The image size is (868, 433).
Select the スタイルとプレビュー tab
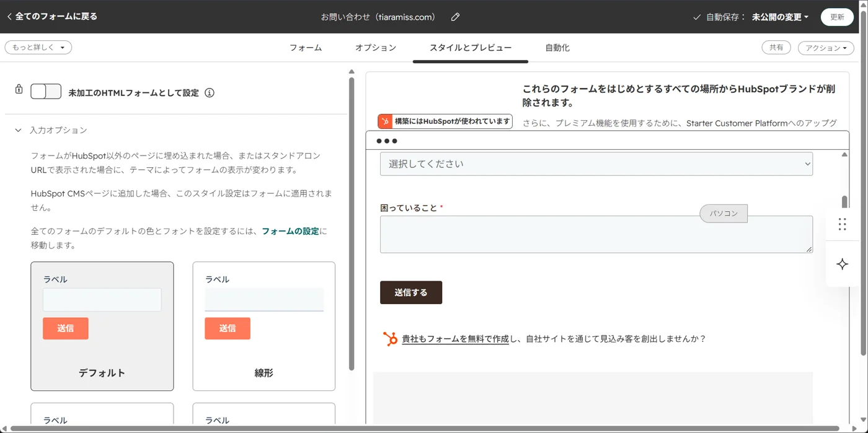(x=471, y=48)
